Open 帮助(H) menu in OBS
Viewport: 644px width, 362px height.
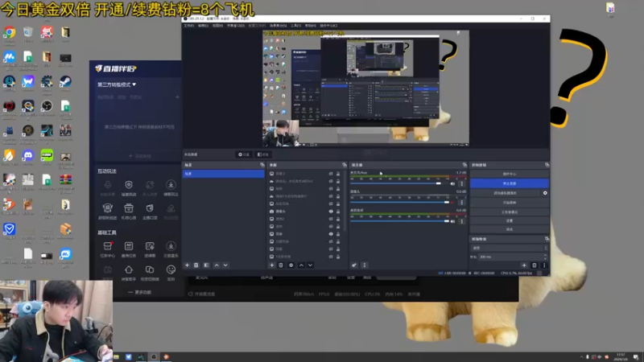[x=311, y=26]
